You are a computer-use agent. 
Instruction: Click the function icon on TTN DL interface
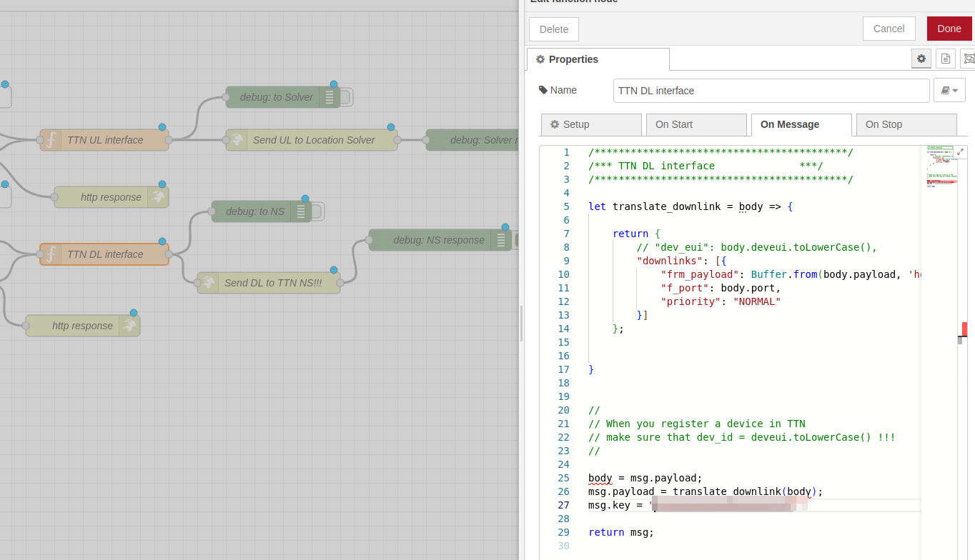pyautogui.click(x=51, y=254)
